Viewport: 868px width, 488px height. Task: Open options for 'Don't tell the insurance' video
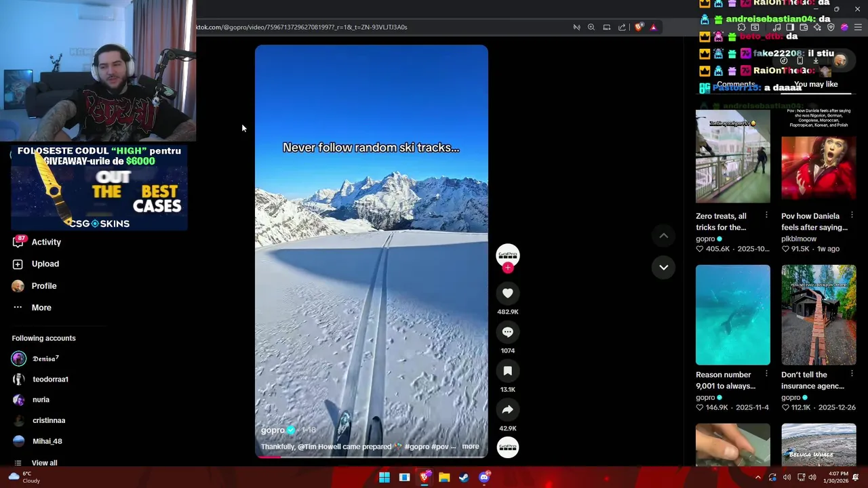point(852,373)
